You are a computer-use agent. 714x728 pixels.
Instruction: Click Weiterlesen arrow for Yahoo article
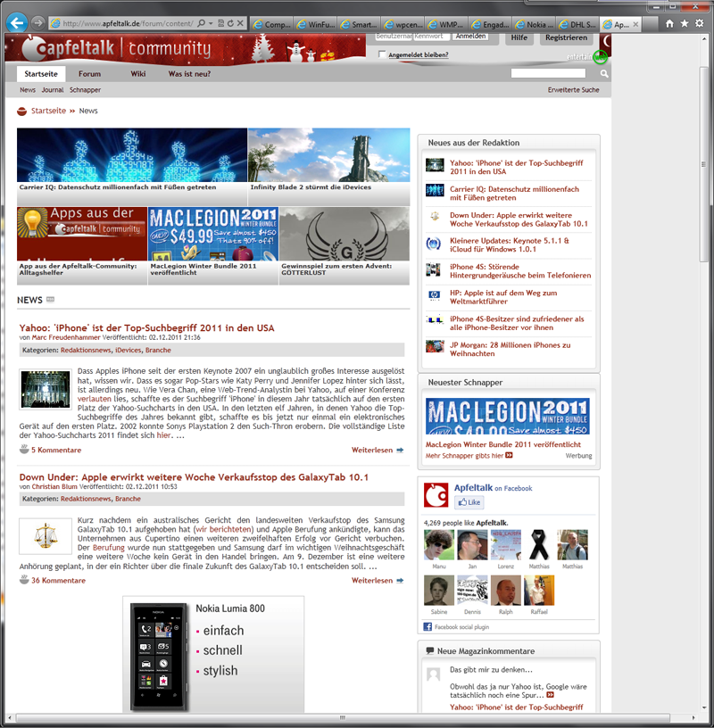[x=400, y=450]
